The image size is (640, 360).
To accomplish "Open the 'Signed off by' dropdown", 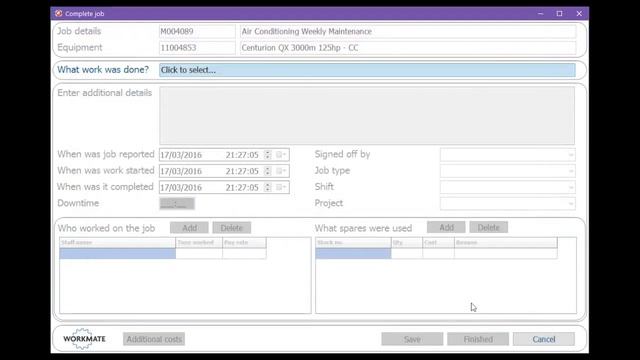I will click(x=508, y=155).
